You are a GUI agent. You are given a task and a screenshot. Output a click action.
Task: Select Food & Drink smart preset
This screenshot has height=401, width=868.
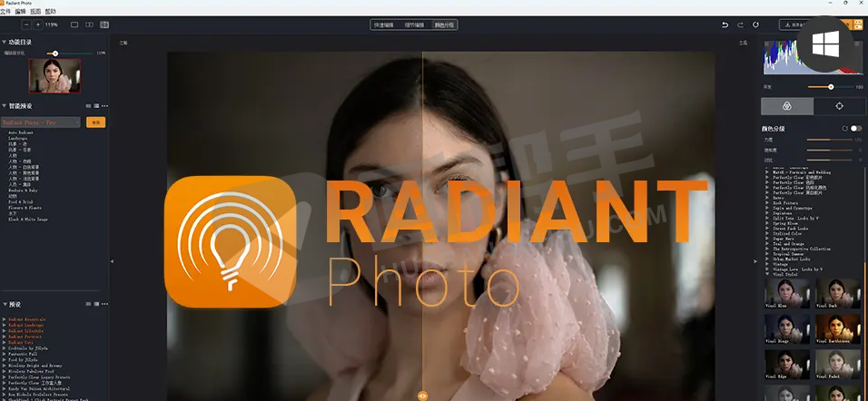point(21,202)
